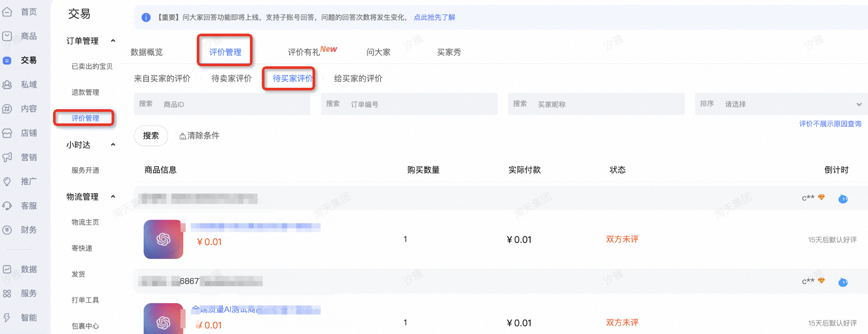Click buyer name c** in first order row
The image size is (868, 334).
coord(808,198)
